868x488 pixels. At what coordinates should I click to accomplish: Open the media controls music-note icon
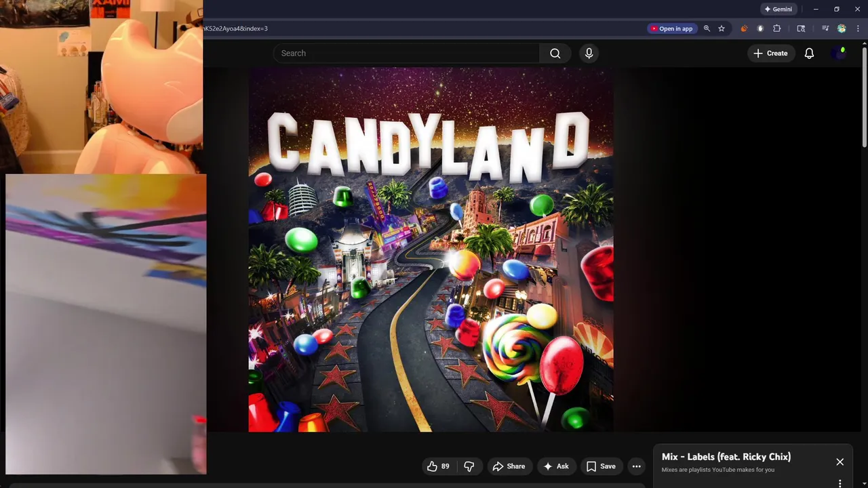825,28
